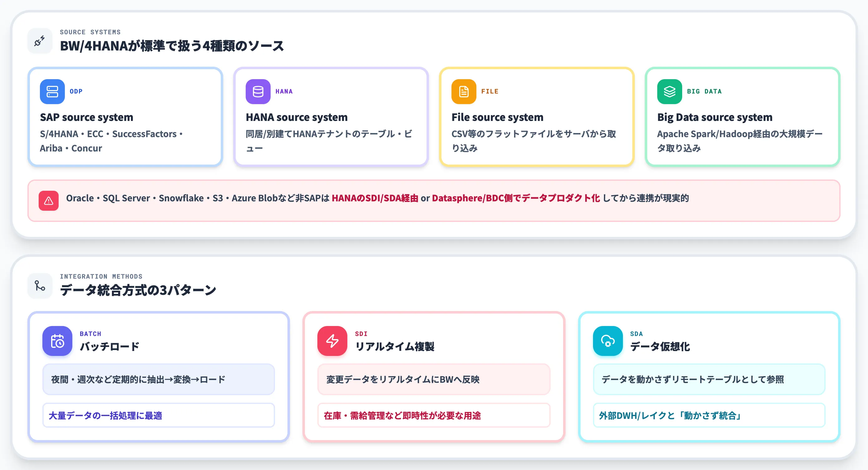Click the red warning triangle icon
The height and width of the screenshot is (470, 868).
pyautogui.click(x=49, y=201)
